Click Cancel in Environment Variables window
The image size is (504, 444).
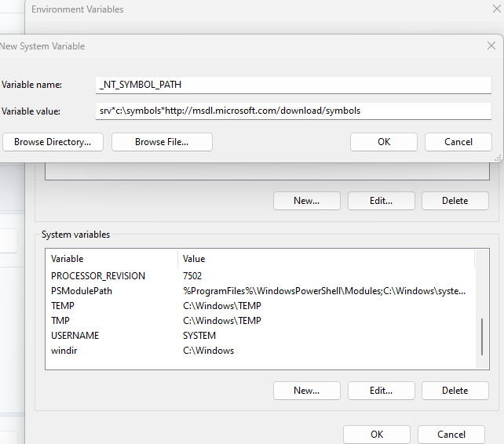(451, 435)
